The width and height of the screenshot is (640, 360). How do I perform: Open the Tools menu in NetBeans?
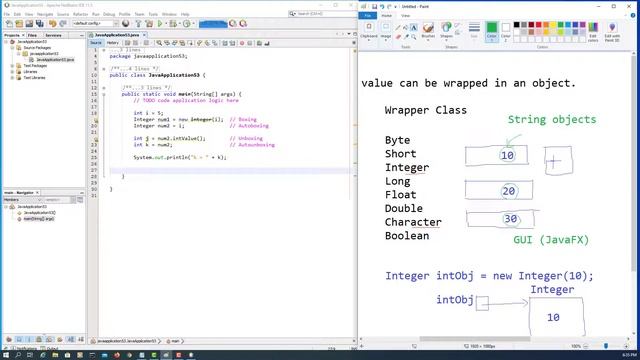[153, 14]
